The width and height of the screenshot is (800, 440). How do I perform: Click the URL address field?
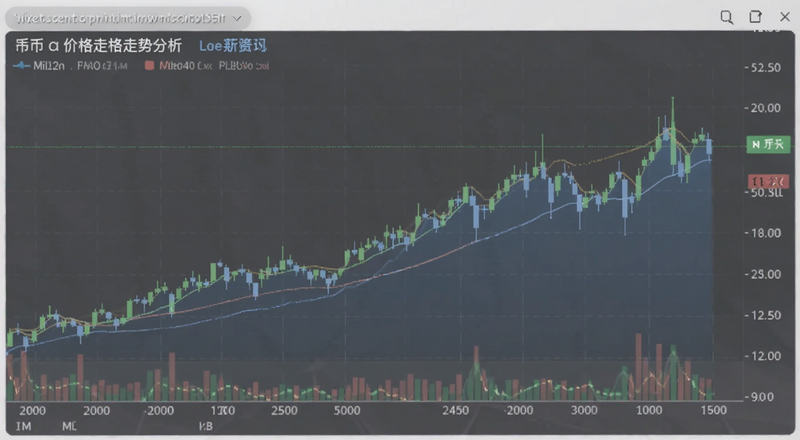point(128,18)
